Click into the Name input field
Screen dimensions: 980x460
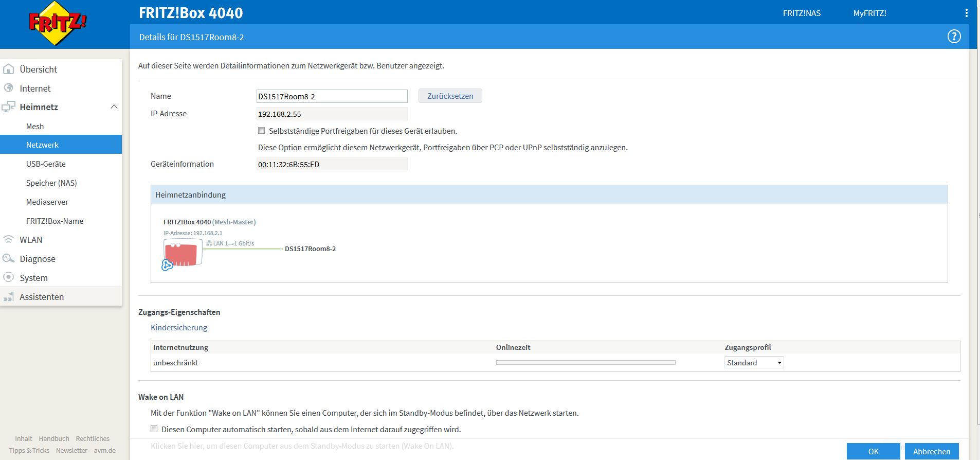point(332,96)
